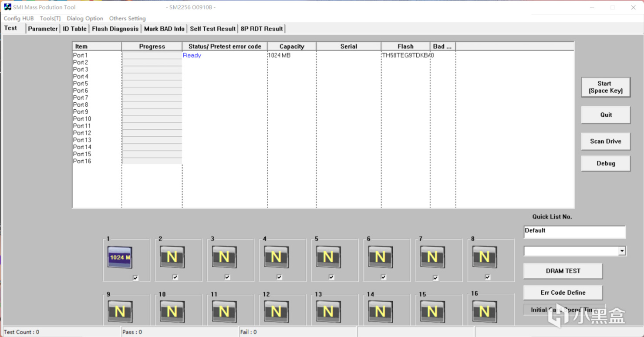Screen dimensions: 644x337
Task: Uncheck the port 4 checkbox
Action: (279, 277)
